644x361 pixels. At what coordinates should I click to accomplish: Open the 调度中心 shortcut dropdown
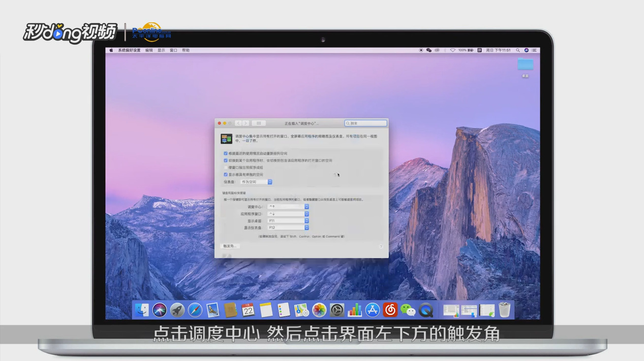(x=288, y=207)
